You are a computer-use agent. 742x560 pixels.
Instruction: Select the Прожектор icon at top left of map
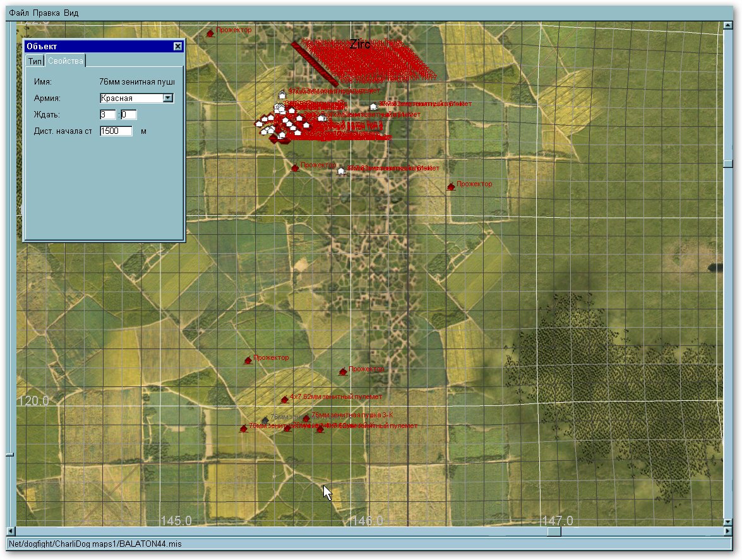tap(210, 33)
